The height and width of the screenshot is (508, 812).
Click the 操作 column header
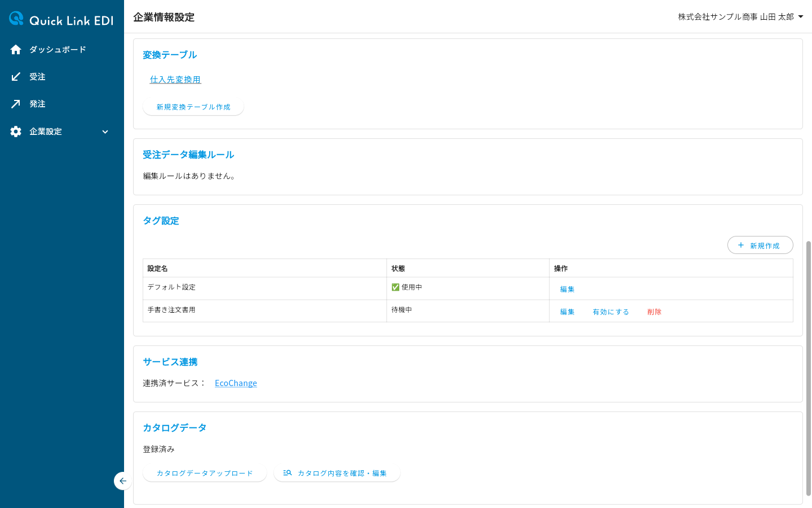point(671,268)
